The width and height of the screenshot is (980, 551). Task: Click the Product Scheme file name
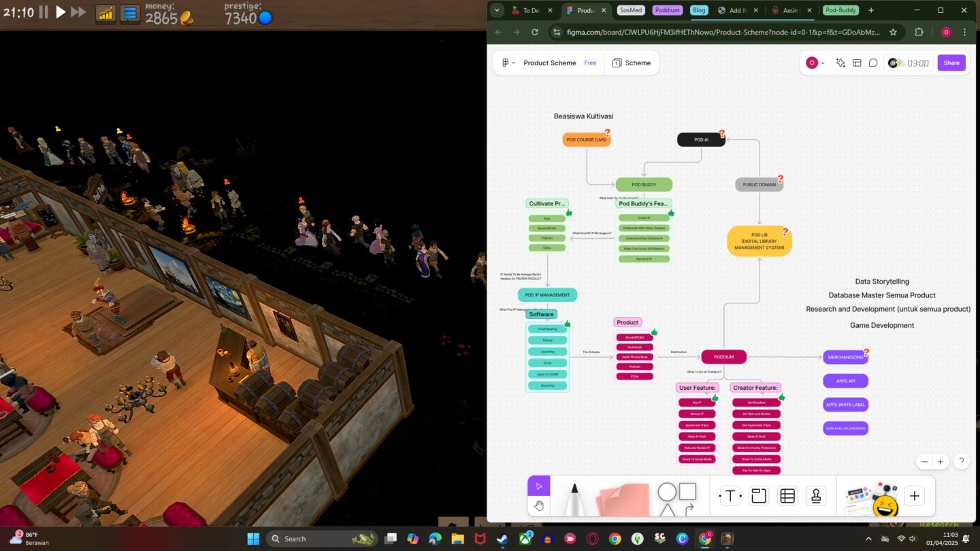click(549, 63)
